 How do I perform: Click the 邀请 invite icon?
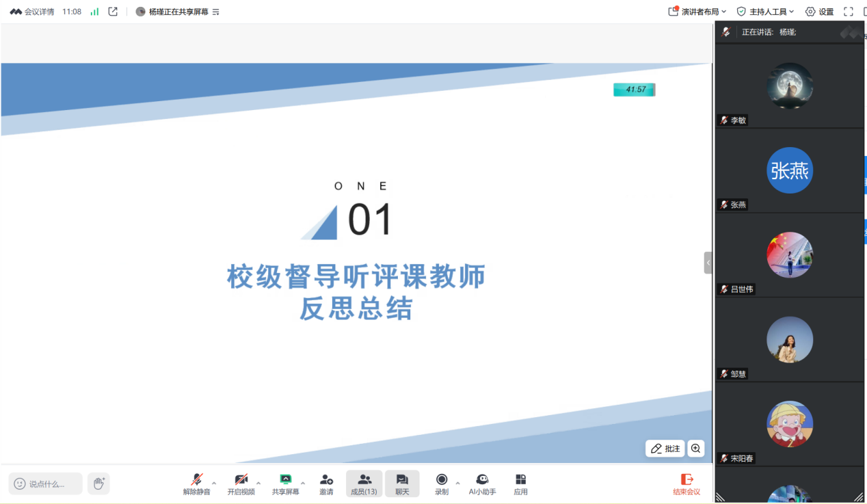pos(326,479)
